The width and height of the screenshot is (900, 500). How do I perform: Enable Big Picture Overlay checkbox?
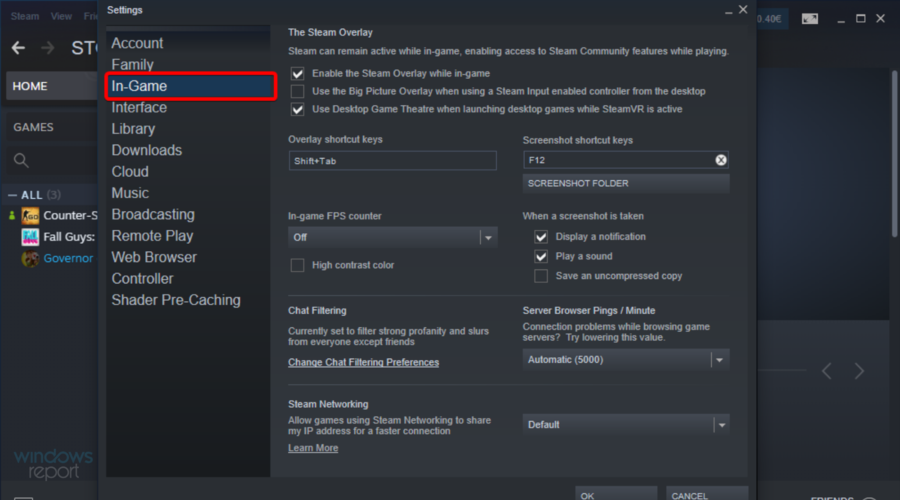[297, 91]
